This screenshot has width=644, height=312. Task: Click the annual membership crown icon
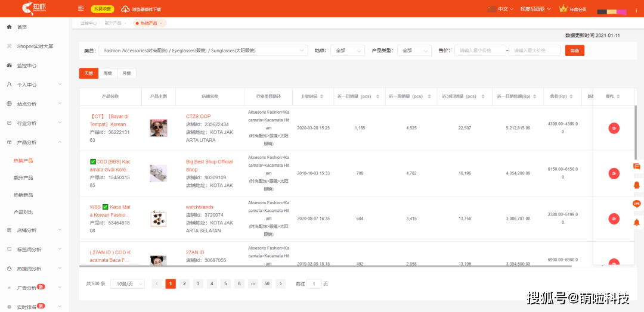pos(562,9)
